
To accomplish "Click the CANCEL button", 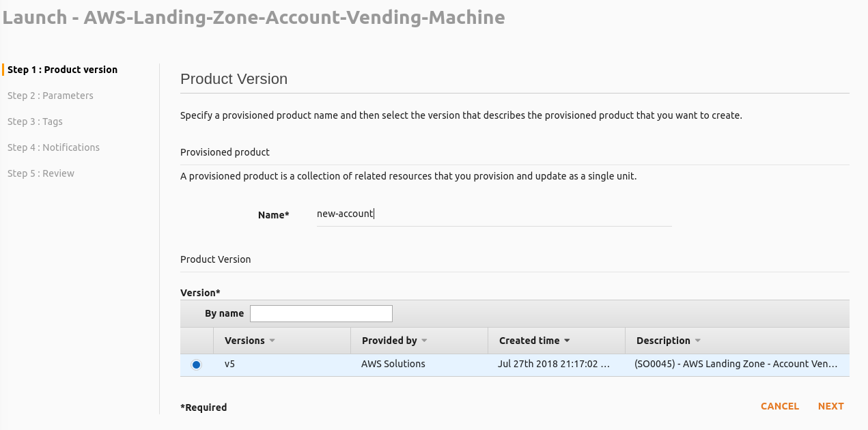I will click(779, 406).
